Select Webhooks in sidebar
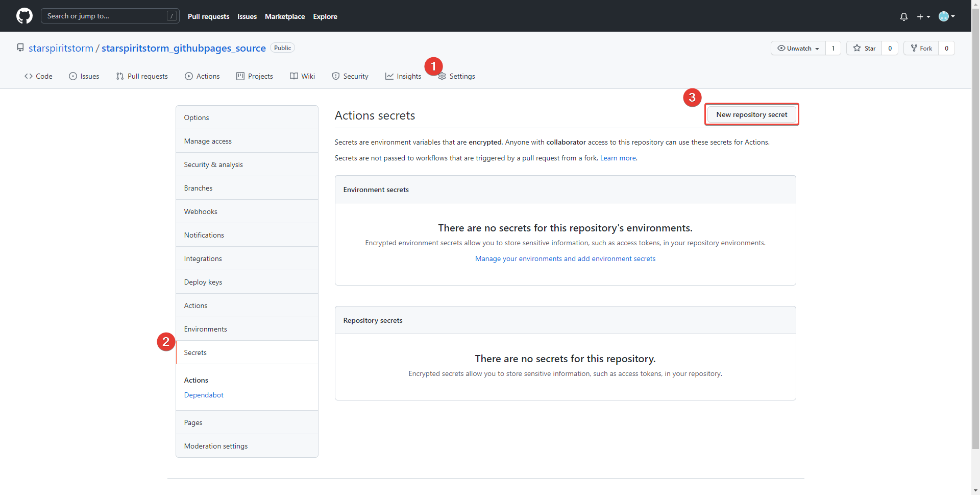980x495 pixels. (x=247, y=211)
